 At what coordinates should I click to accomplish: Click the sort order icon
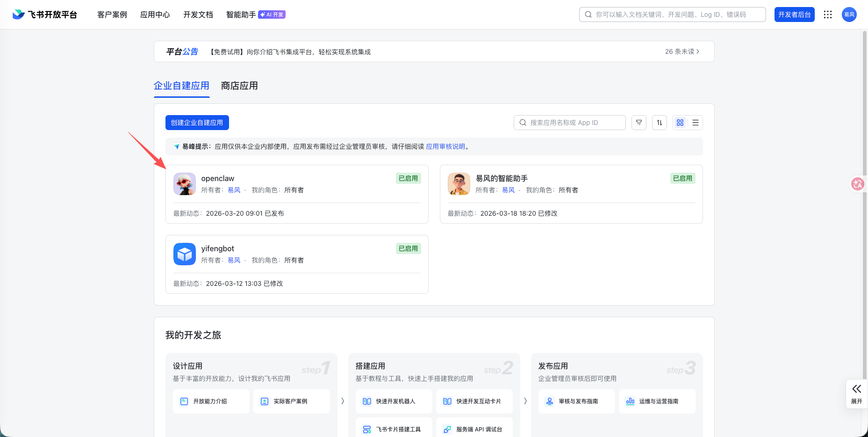pos(660,123)
